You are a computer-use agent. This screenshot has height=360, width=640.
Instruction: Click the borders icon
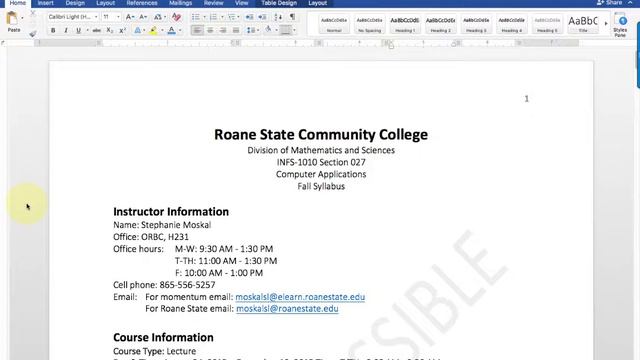pyautogui.click(x=286, y=30)
